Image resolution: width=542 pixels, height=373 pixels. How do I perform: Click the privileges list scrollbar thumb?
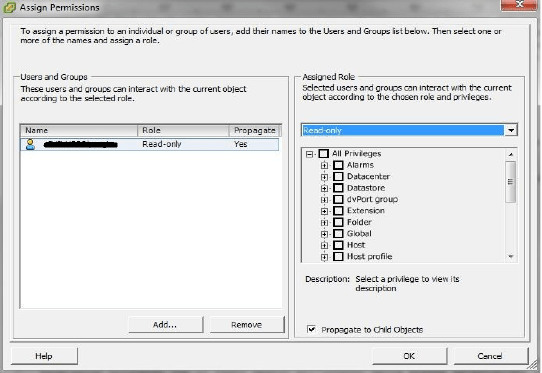511,181
